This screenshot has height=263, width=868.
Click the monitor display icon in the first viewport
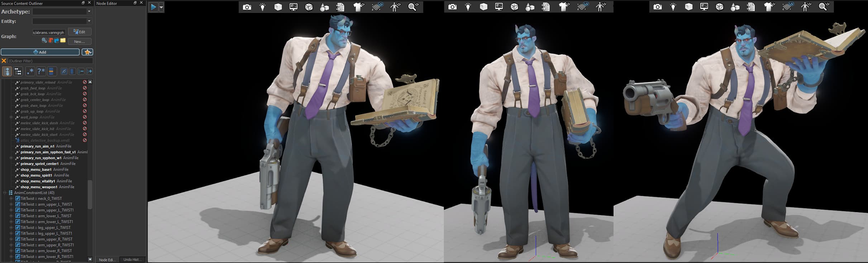point(294,7)
